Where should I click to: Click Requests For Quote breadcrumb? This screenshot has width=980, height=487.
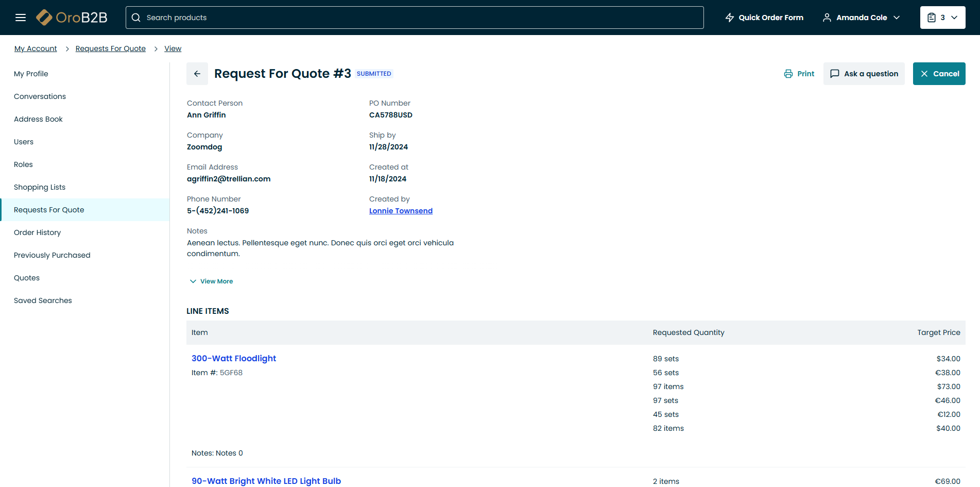coord(110,48)
